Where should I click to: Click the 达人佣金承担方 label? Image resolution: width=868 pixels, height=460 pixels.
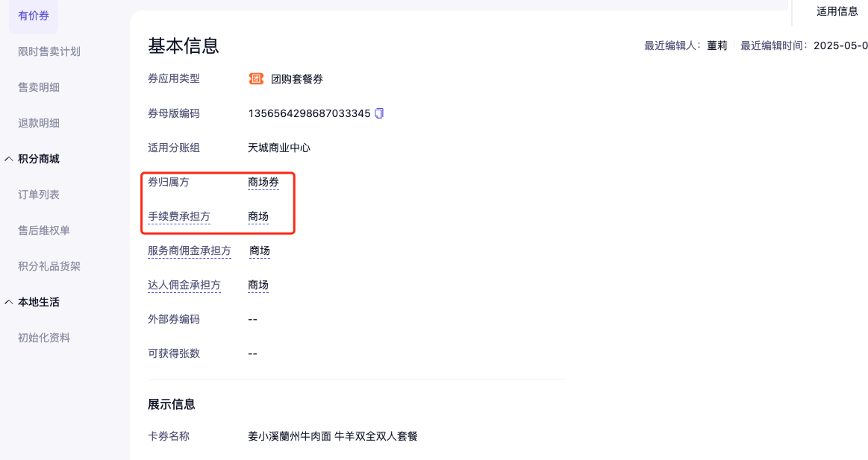(184, 285)
